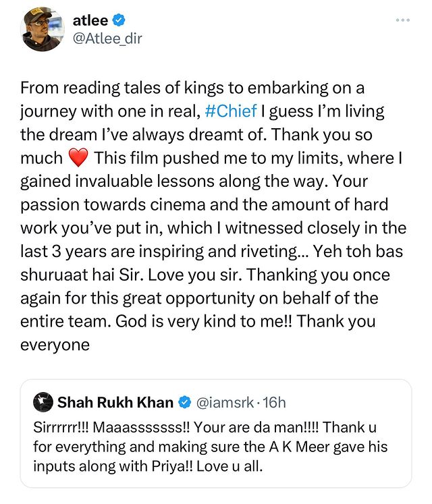
Task: Open the quoted tweet starting with "Sirrrrrr!!!"
Action: click(216, 445)
